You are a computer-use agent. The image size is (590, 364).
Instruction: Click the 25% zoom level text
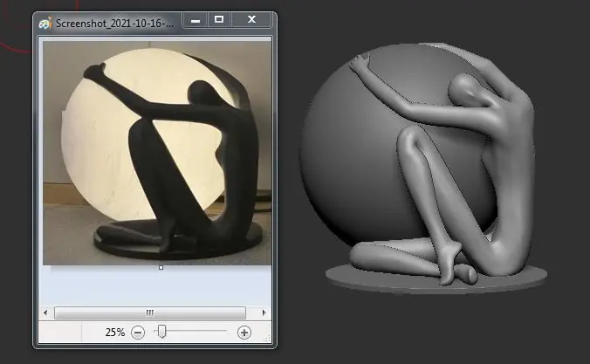[114, 333]
